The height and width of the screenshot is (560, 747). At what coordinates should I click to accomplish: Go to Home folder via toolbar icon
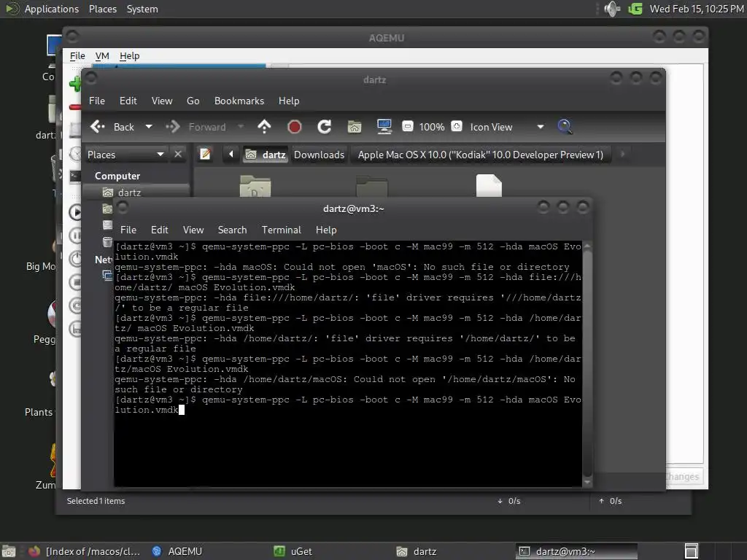coord(355,127)
